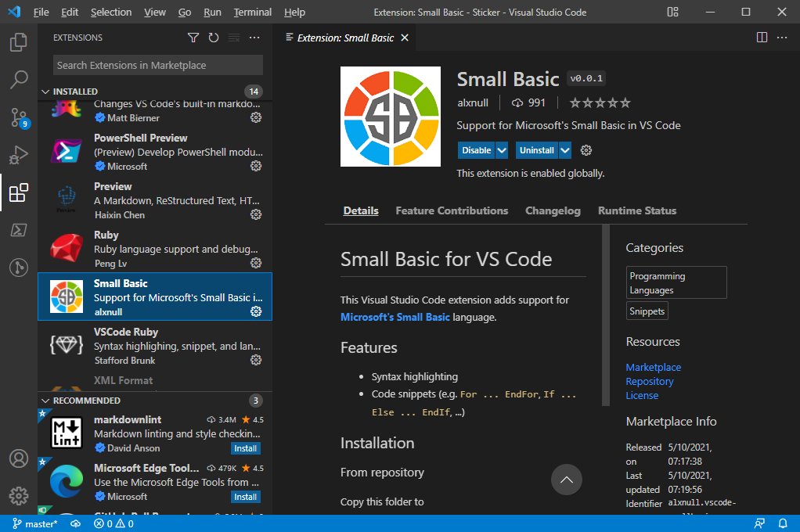Switch to the Feature Contributions tab
Screen dimensions: 800x532
(450, 210)
